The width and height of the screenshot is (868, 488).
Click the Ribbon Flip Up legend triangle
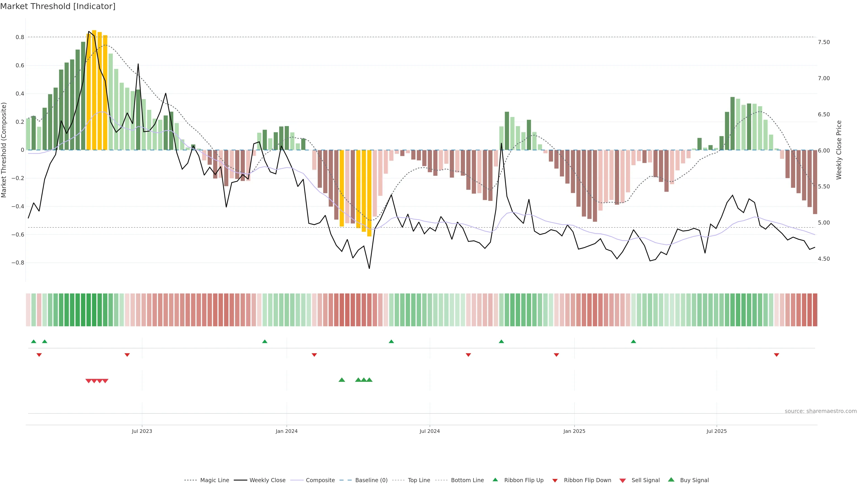495,480
